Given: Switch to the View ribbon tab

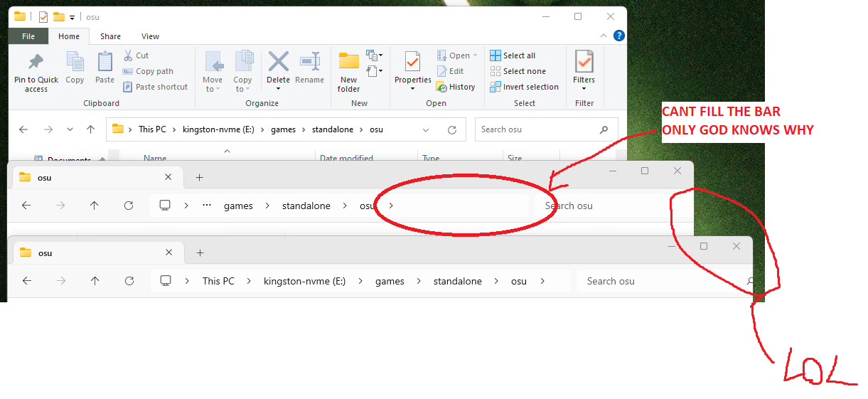Looking at the screenshot, I should (x=150, y=36).
